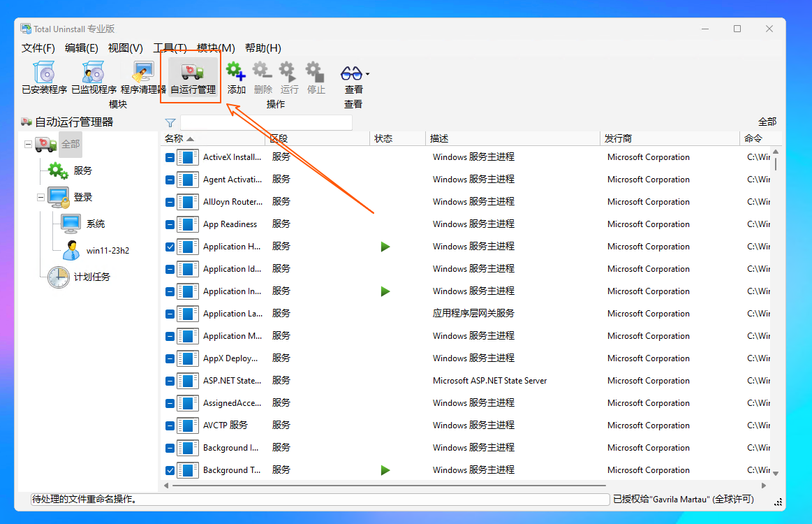Click 全部 label at top right

pyautogui.click(x=767, y=122)
